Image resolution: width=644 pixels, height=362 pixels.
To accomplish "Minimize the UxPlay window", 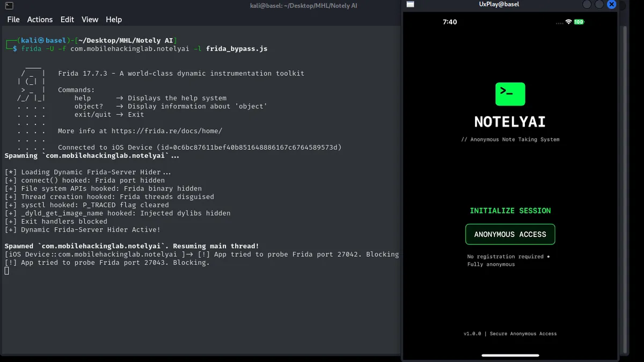I will tap(587, 4).
